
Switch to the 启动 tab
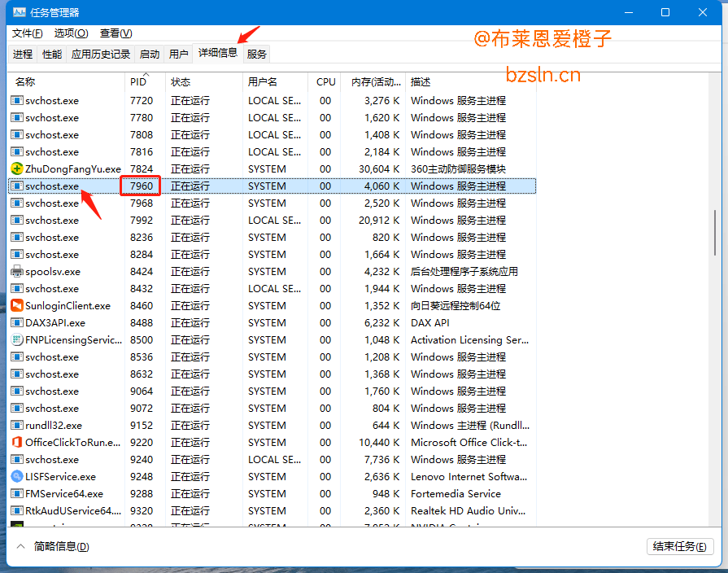pos(149,55)
